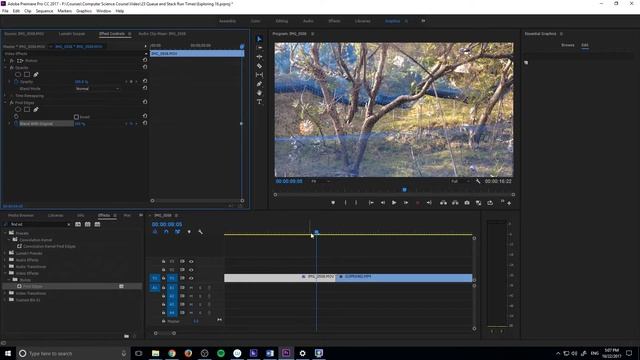Toggle linked selection in the timeline

pyautogui.click(x=178, y=232)
